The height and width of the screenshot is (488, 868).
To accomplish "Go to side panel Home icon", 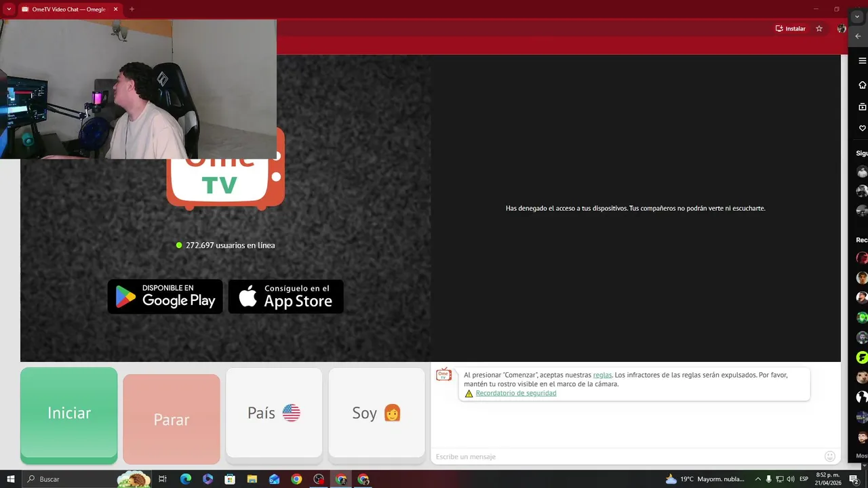I will click(x=862, y=85).
